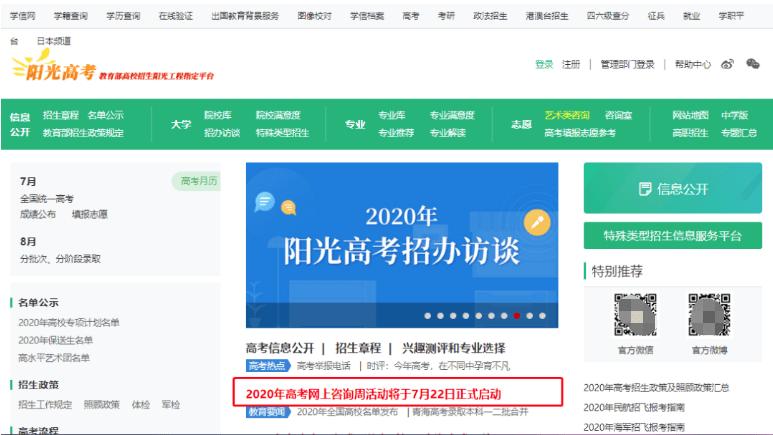Open 2020年高考网上咨询周活动 headline

click(x=373, y=394)
